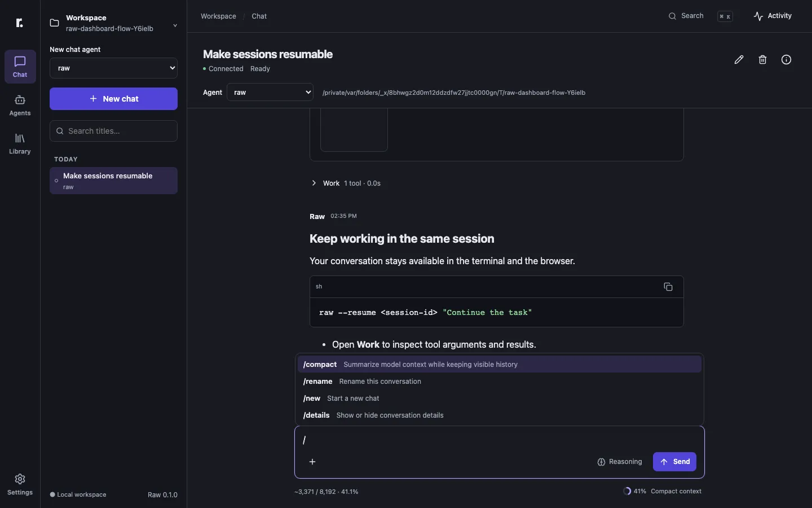This screenshot has height=508, width=812.
Task: Open the Chat sidebar section
Action: 20,67
